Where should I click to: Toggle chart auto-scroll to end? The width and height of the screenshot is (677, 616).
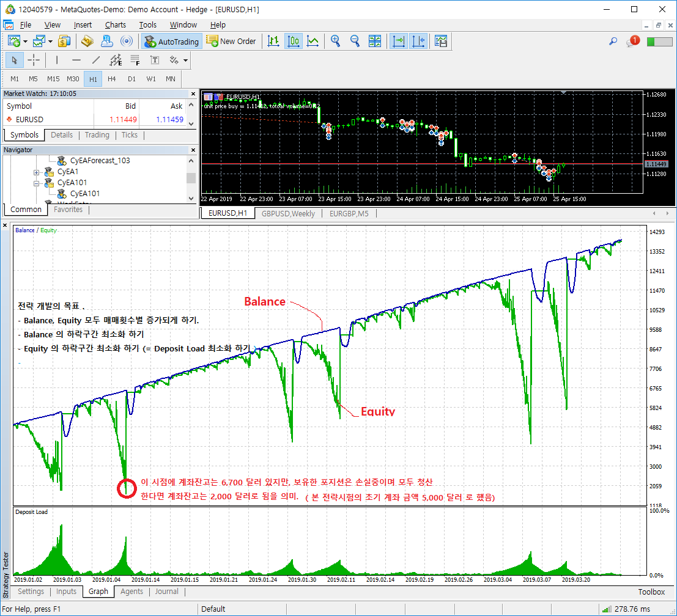pyautogui.click(x=398, y=42)
